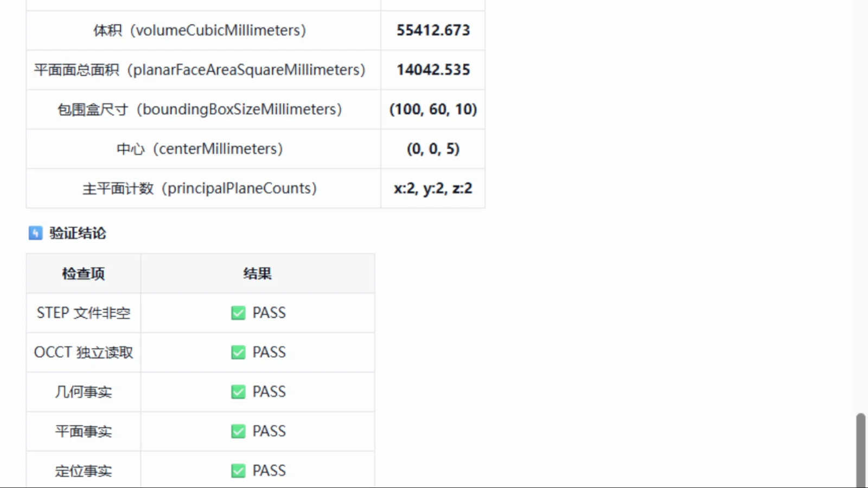
Task: Click the center value (0, 0, 5)
Action: (x=433, y=149)
